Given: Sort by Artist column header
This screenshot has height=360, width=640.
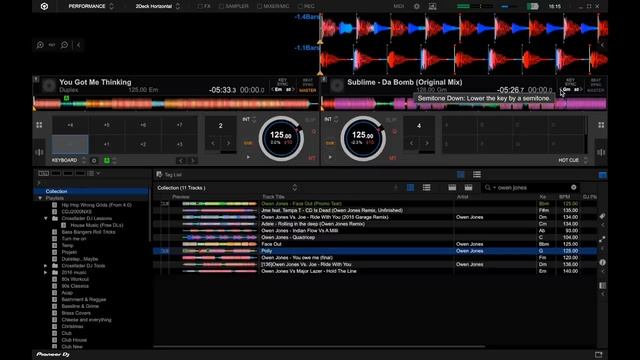Looking at the screenshot, I should click(x=462, y=197).
